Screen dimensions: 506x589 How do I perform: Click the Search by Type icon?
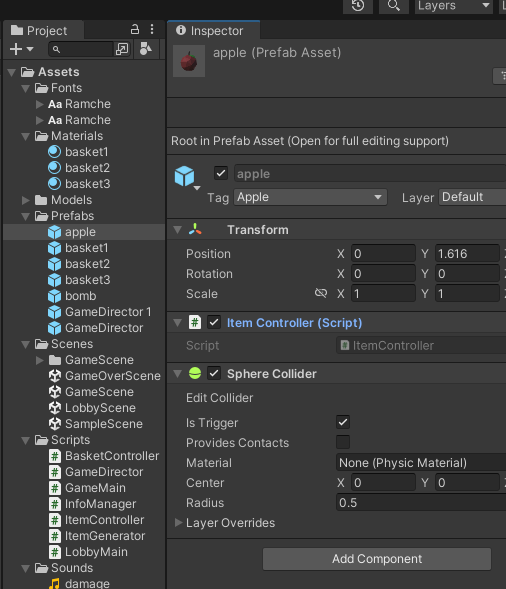pyautogui.click(x=146, y=49)
